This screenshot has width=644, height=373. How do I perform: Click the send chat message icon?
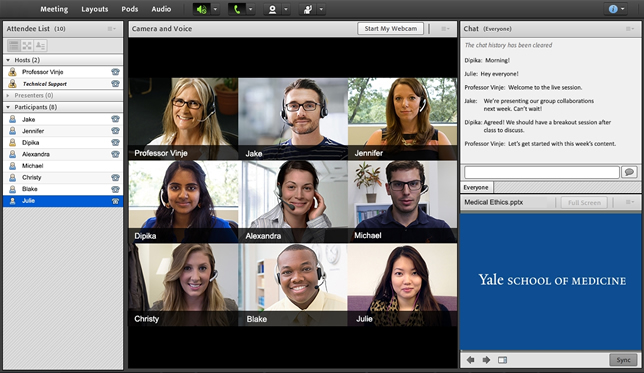click(x=629, y=172)
